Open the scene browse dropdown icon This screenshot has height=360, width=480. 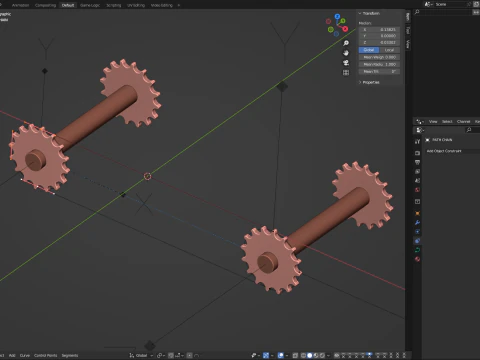pos(429,4)
